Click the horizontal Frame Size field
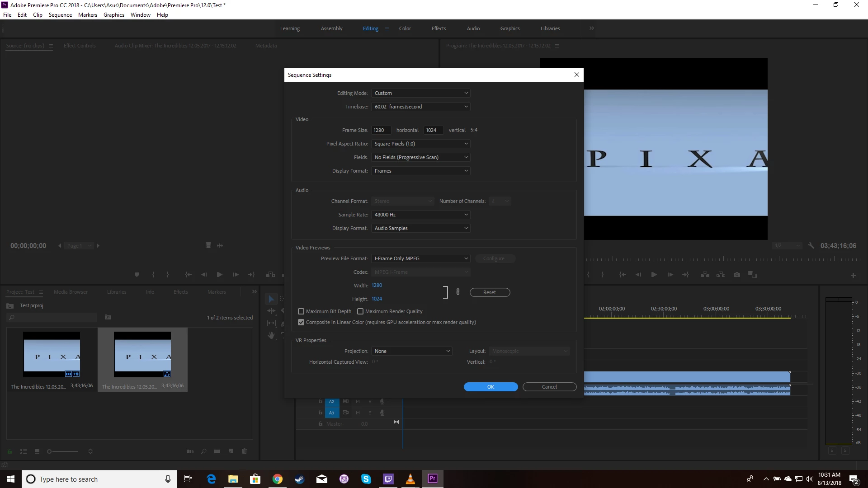The height and width of the screenshot is (488, 868). pyautogui.click(x=381, y=130)
